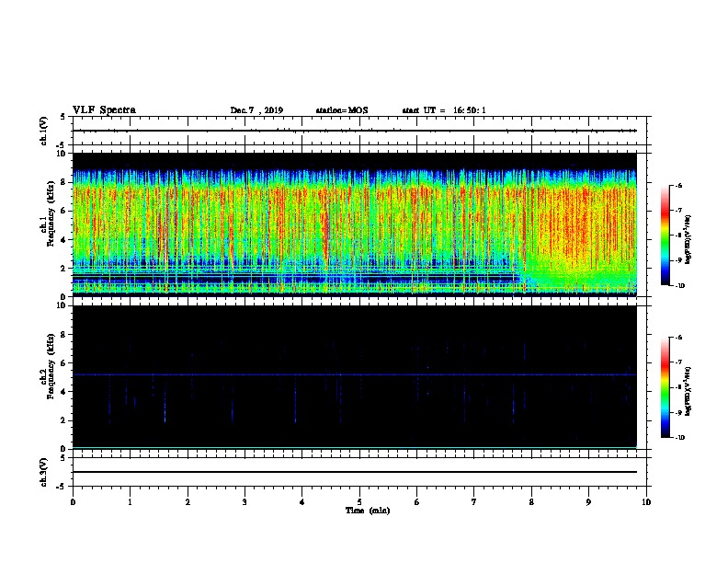Screen dimensions: 728x563
Task: Click time axis tick label "10"
Action: tap(646, 501)
